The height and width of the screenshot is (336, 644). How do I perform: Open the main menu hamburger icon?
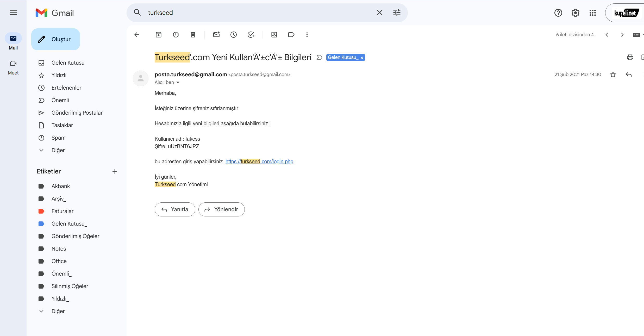[x=13, y=13]
